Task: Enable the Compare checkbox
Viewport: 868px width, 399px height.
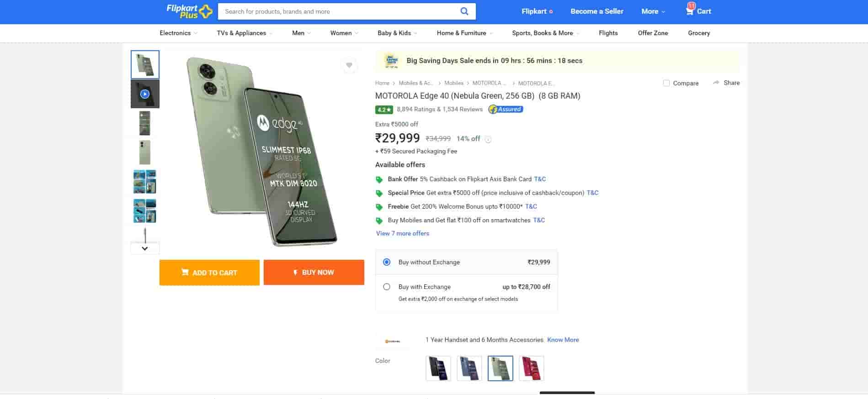Action: tap(666, 83)
